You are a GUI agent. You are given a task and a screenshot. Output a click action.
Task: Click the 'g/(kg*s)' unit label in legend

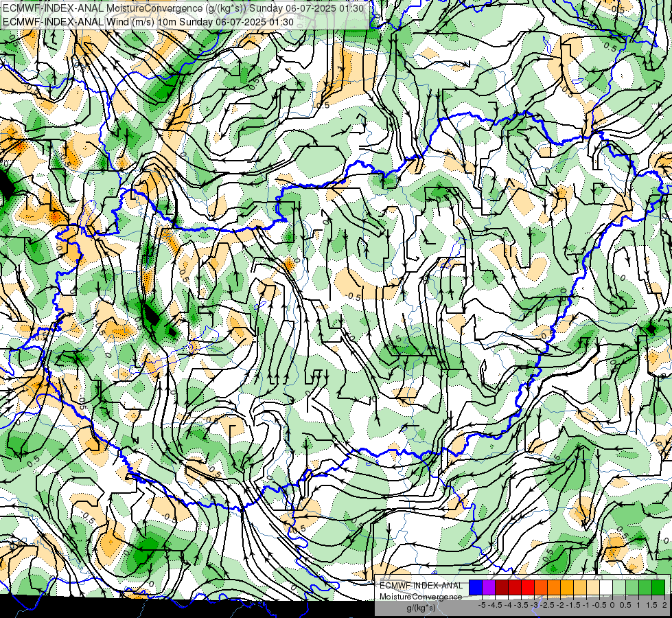[421, 608]
